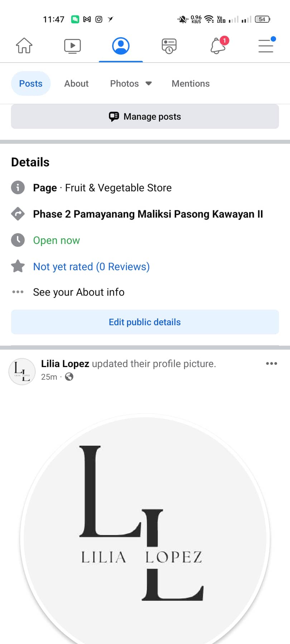
Task: Tap the clock icon next to Open now
Action: (18, 240)
